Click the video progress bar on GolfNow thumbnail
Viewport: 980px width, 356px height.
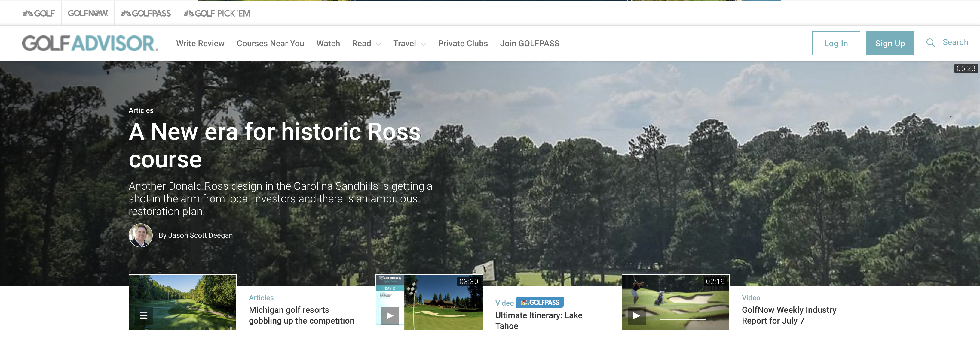point(682,319)
